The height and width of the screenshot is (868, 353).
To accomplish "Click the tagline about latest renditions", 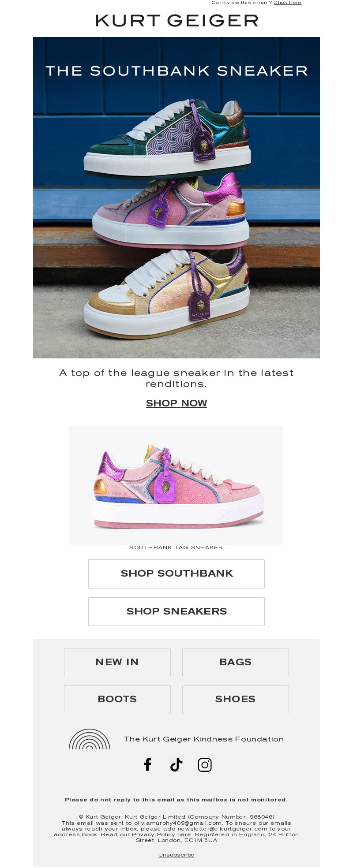I will click(x=176, y=378).
